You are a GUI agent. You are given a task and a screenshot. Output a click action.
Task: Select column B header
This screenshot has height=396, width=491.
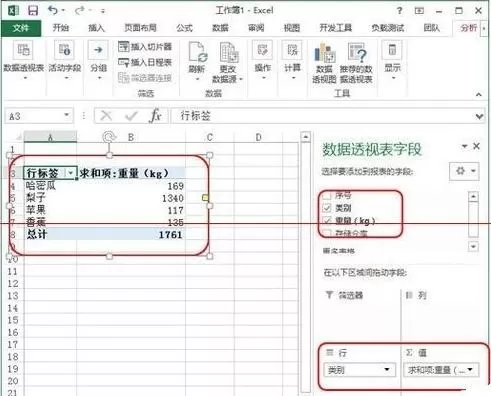(131, 137)
